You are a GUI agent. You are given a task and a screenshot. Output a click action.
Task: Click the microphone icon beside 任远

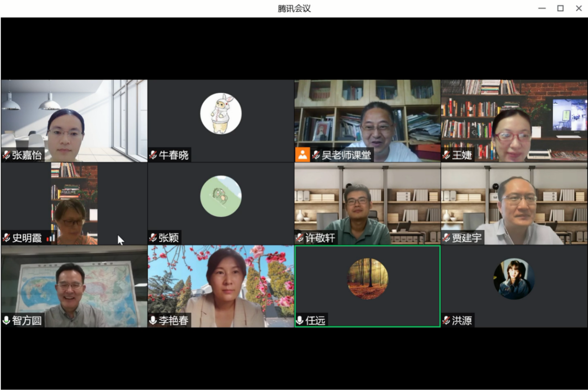click(x=300, y=321)
